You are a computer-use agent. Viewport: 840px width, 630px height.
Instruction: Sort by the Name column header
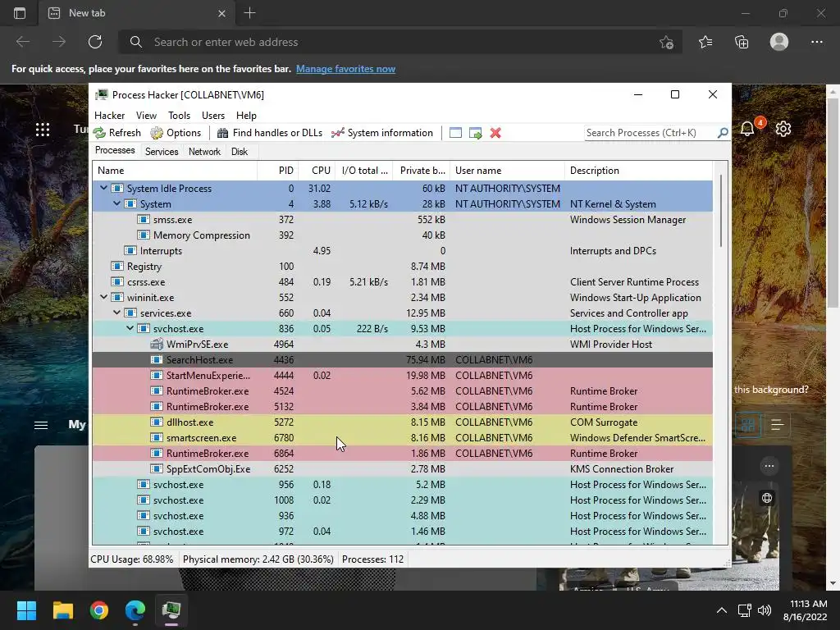[175, 171]
